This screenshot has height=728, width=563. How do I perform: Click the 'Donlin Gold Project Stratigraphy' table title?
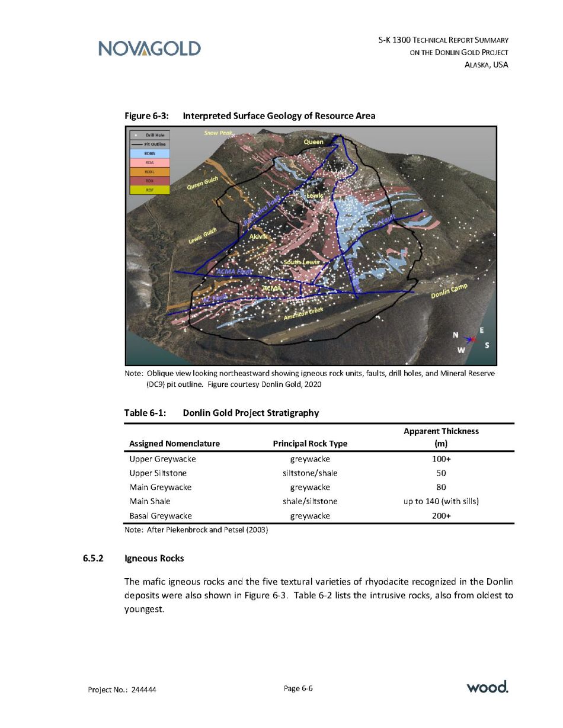tap(251, 413)
